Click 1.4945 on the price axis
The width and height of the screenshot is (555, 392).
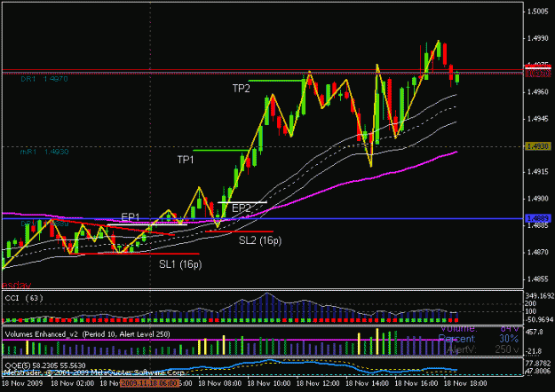[537, 119]
